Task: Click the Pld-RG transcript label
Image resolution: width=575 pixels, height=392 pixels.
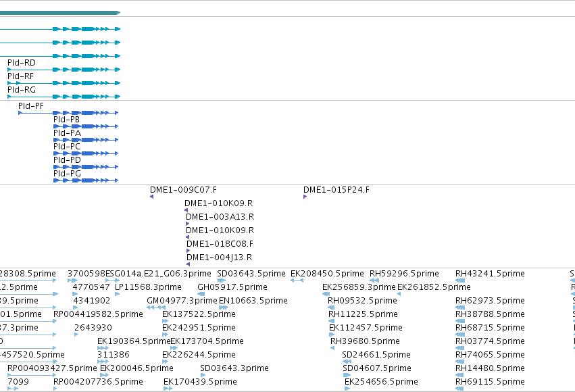Action: [x=22, y=90]
